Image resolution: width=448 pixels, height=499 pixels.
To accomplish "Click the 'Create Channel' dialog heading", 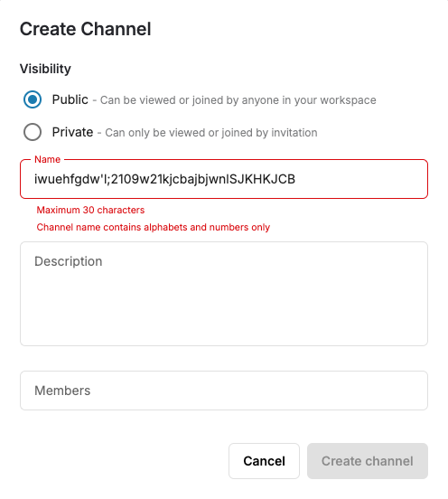I will point(85,29).
